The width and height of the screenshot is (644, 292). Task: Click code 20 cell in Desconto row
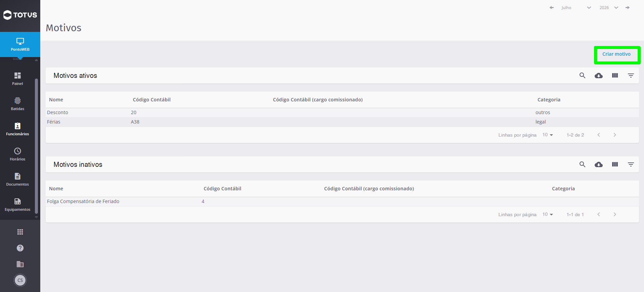(x=134, y=112)
